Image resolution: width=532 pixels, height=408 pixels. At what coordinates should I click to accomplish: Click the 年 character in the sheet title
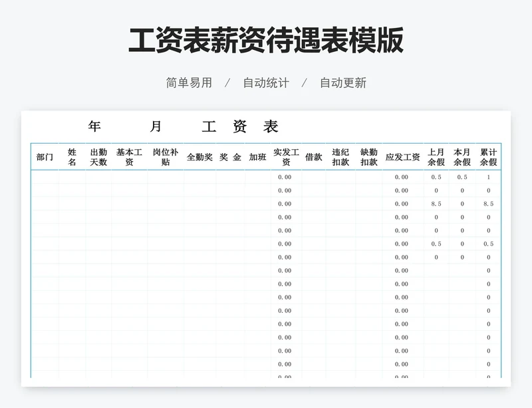(94, 126)
